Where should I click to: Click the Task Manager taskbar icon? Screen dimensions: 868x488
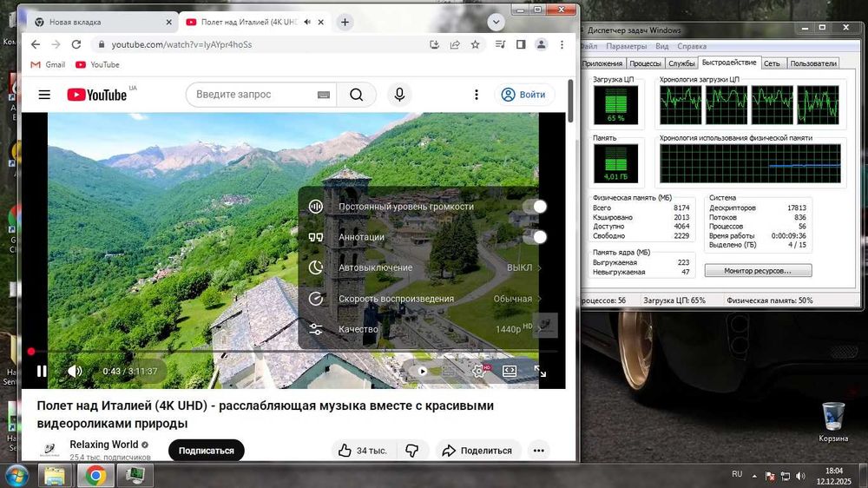click(x=135, y=476)
